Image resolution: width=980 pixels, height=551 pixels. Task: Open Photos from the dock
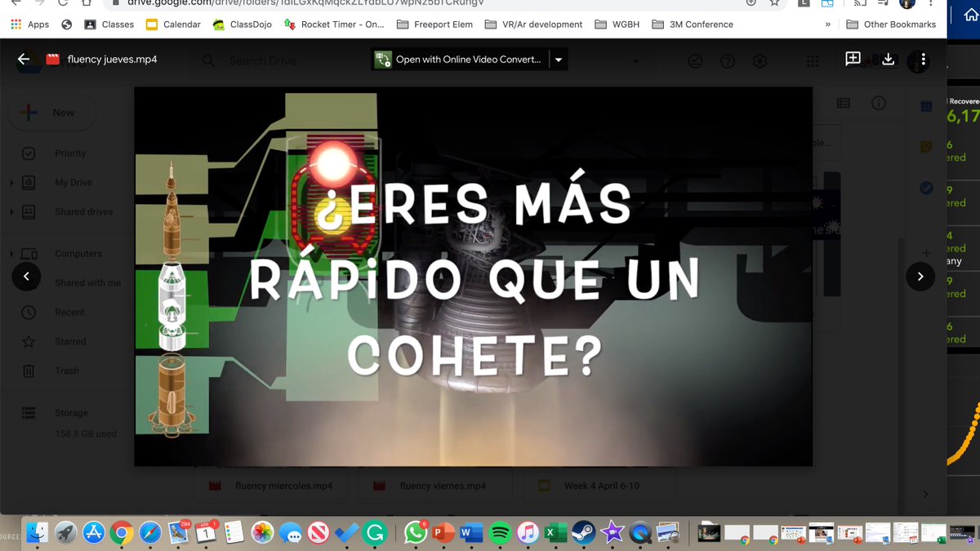(262, 533)
